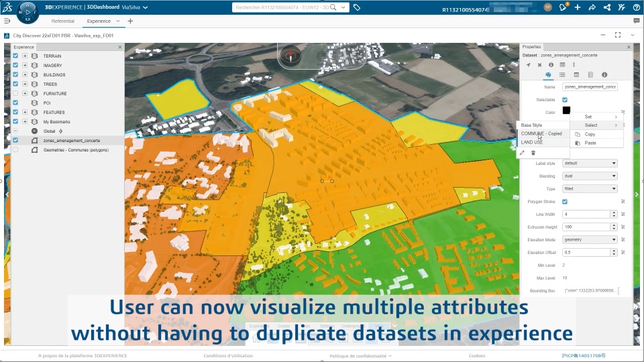Image resolution: width=644 pixels, height=362 pixels.
Task: Open the network/communities icon in top bar
Action: pyautogui.click(x=607, y=7)
